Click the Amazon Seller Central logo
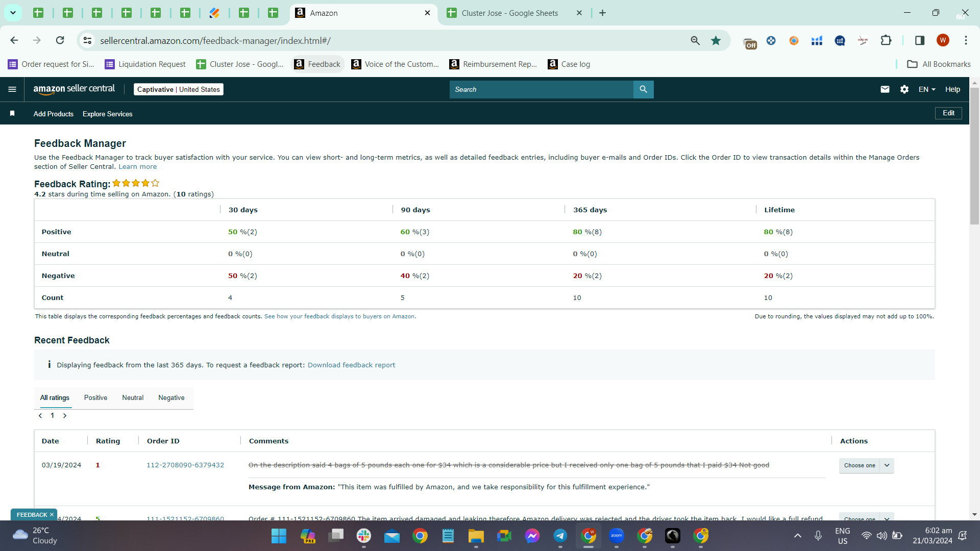 pyautogui.click(x=74, y=89)
